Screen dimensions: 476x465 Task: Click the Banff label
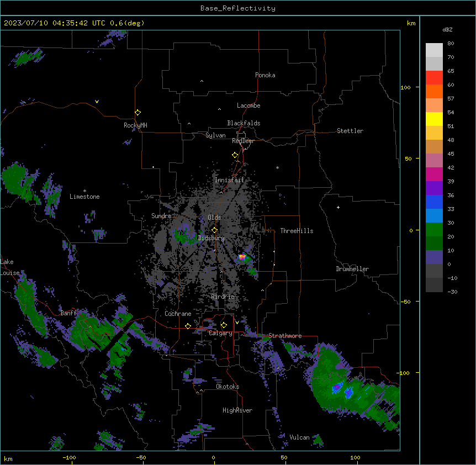(69, 313)
